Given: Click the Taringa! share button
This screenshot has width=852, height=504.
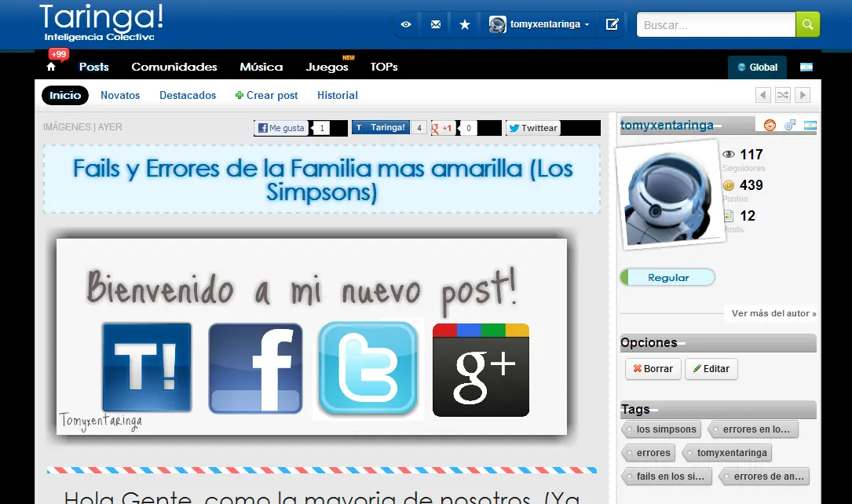Looking at the screenshot, I should (381, 128).
